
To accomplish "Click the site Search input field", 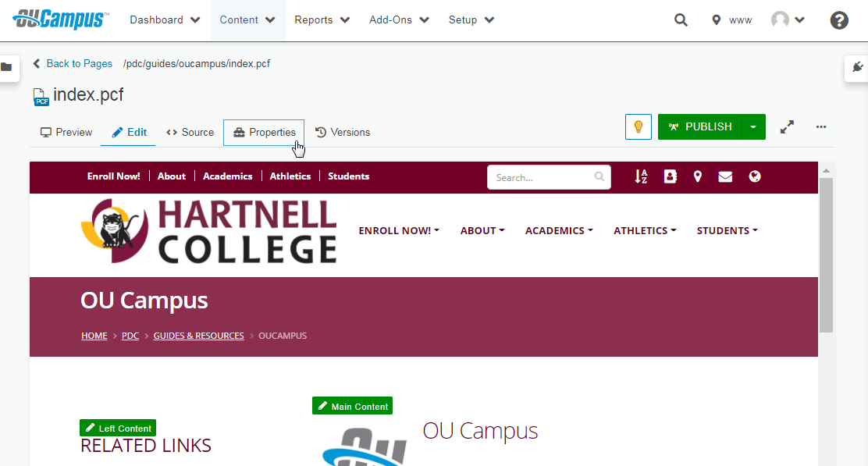I will [542, 177].
